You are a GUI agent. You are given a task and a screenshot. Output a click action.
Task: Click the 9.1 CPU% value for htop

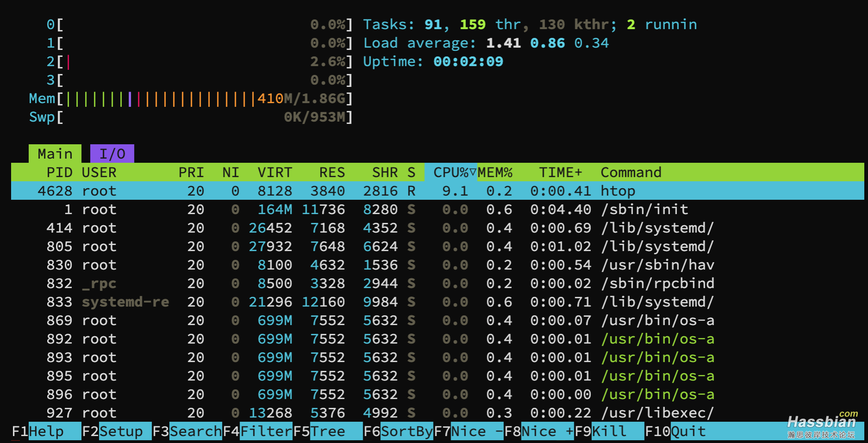pos(455,191)
